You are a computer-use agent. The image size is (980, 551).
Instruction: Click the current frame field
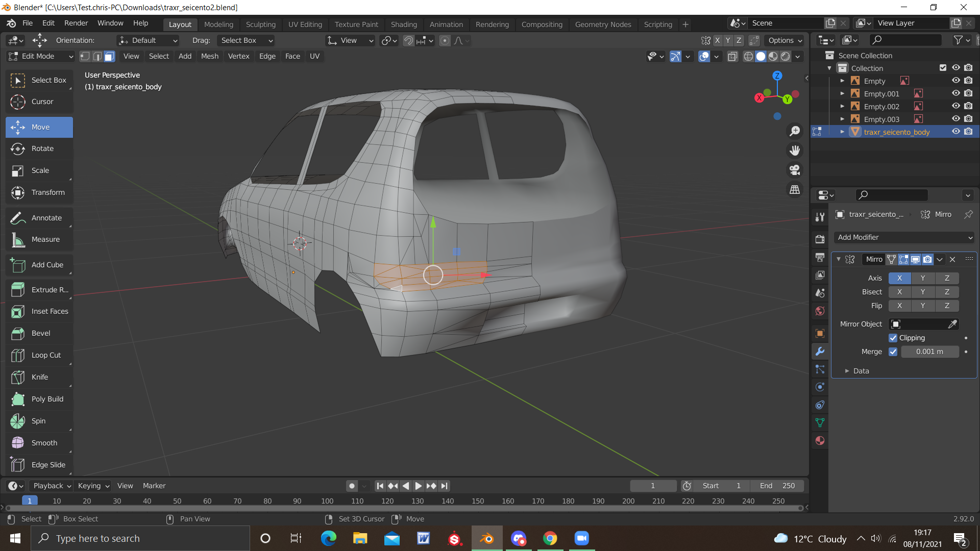coord(653,486)
